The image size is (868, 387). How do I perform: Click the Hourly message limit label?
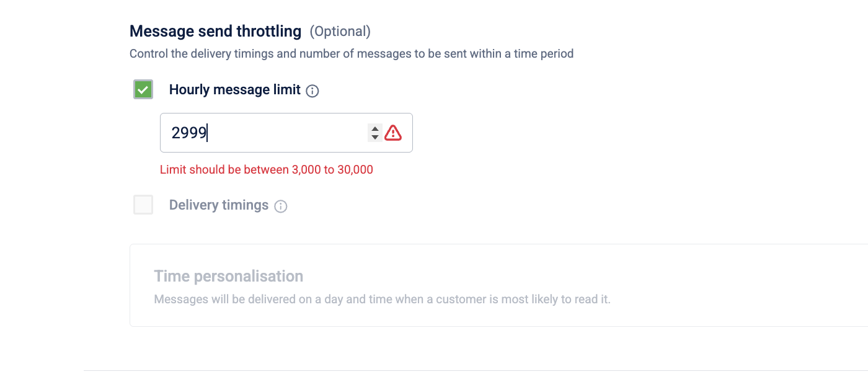tap(235, 90)
